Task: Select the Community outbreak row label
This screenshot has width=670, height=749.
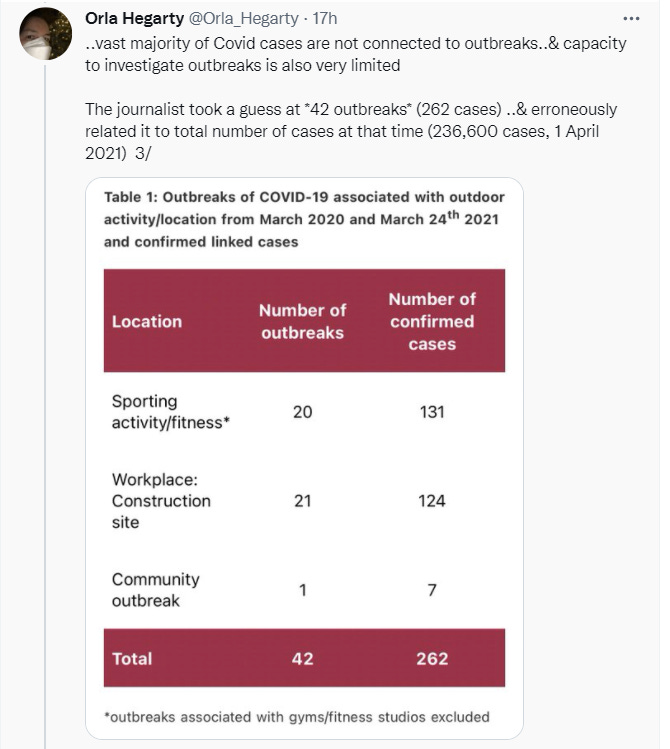Action: tap(156, 590)
